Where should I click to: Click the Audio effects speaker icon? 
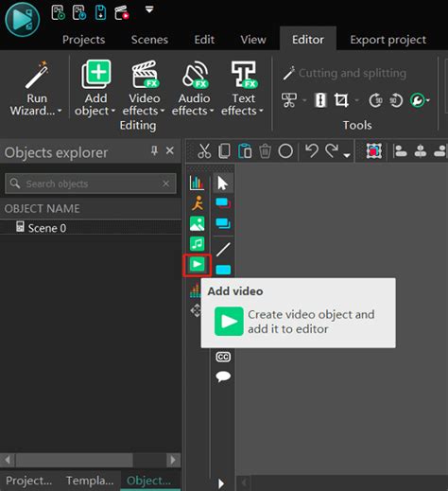click(195, 75)
